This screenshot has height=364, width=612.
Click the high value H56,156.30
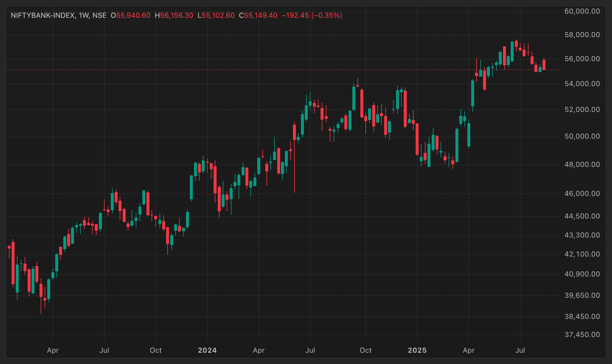(174, 15)
